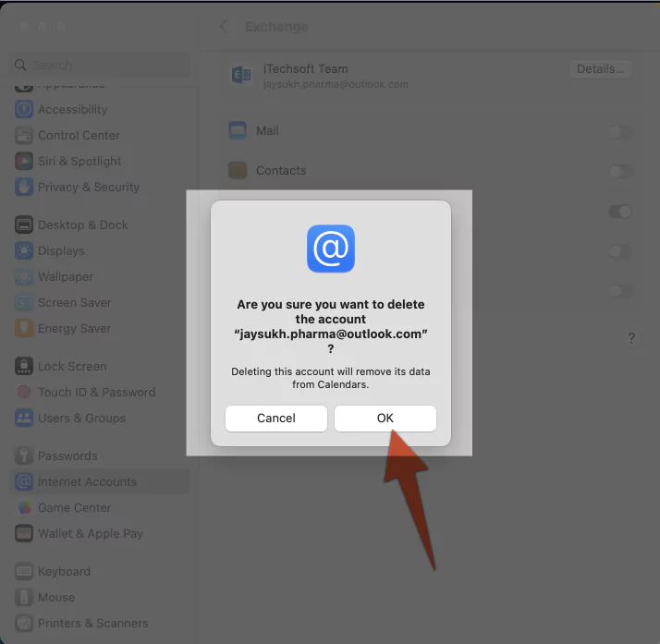Open Wallpaper settings label
This screenshot has height=644, width=660.
[x=66, y=277]
